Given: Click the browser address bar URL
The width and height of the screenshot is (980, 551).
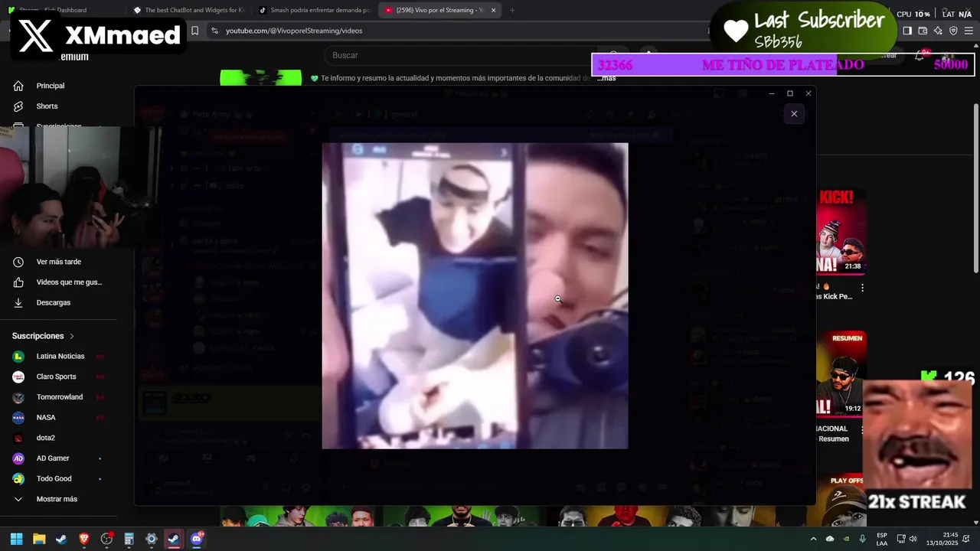Looking at the screenshot, I should pyautogui.click(x=294, y=31).
